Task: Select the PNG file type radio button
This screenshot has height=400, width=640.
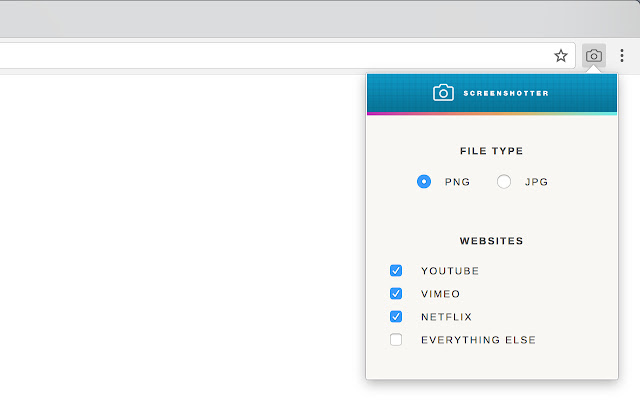Action: [x=424, y=182]
